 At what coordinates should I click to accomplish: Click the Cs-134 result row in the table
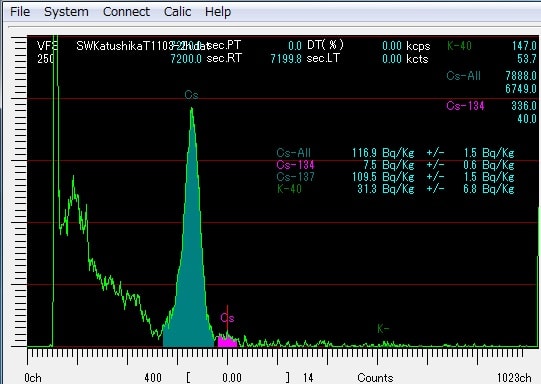click(x=395, y=165)
